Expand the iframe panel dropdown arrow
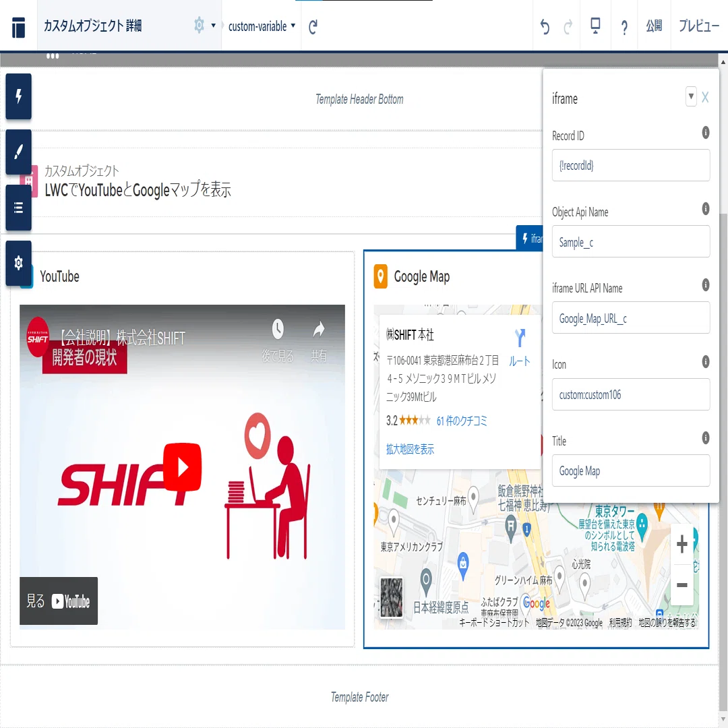 691,96
